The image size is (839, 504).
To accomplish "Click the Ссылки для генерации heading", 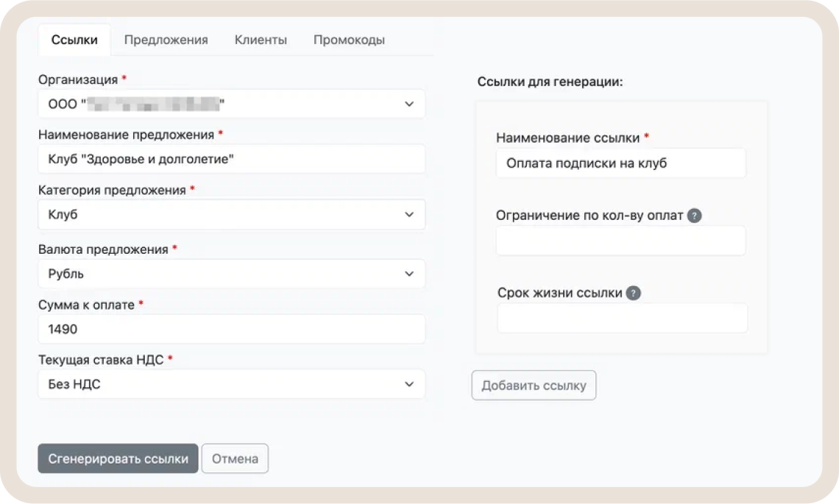I will pyautogui.click(x=550, y=82).
